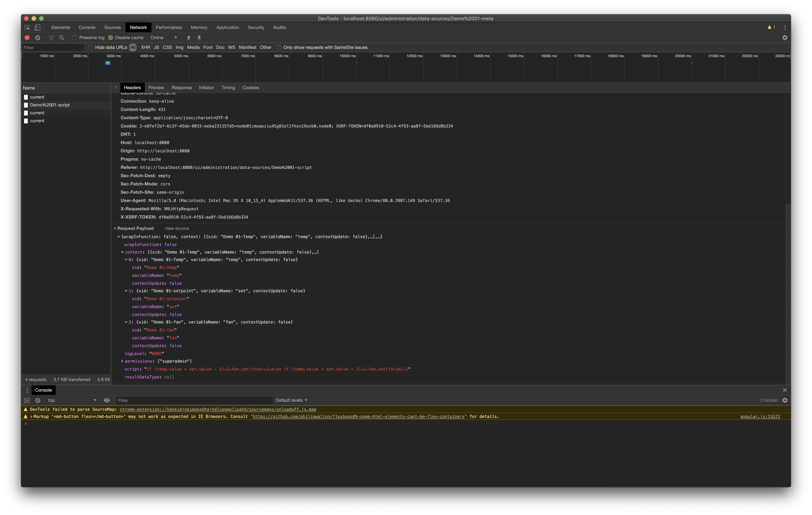The height and width of the screenshot is (515, 812).
Task: Stop recording network log
Action: (x=27, y=37)
